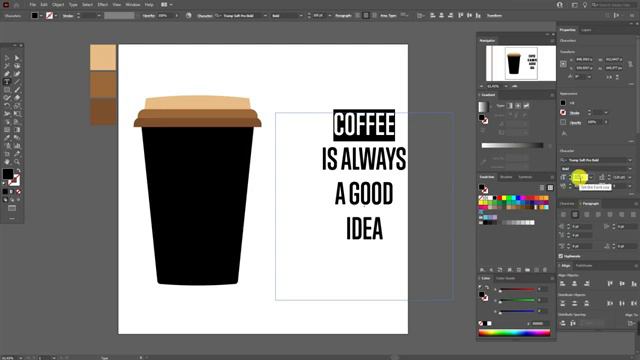
Task: Switch to the Properties tab
Action: pyautogui.click(x=567, y=30)
